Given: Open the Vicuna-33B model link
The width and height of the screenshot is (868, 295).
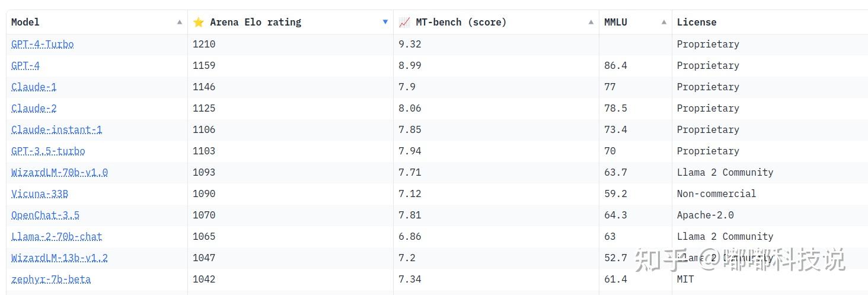Looking at the screenshot, I should pyautogui.click(x=40, y=194).
